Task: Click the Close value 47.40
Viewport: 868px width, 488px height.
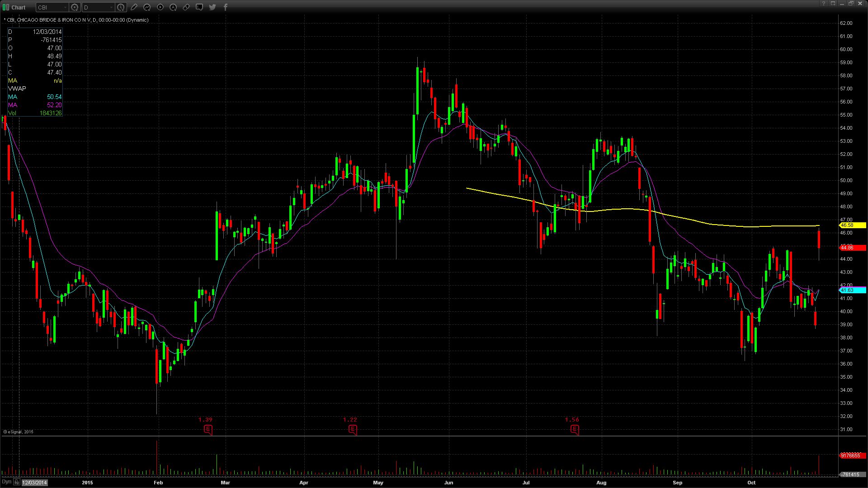Action: [x=54, y=72]
